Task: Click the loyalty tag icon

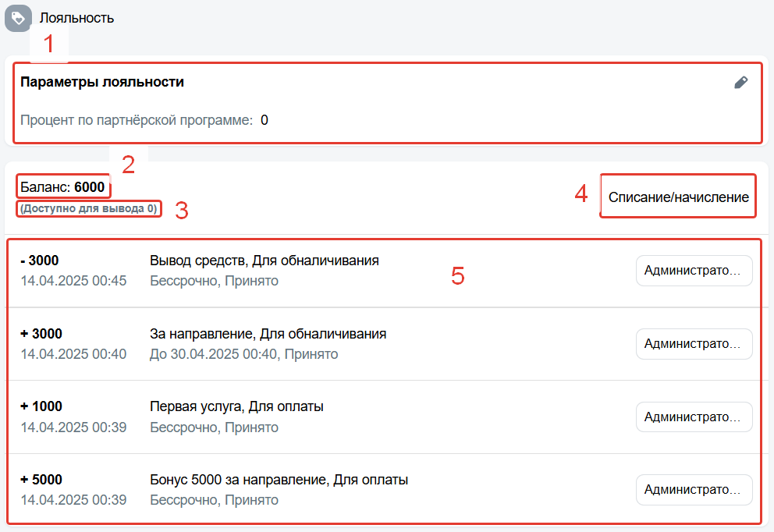Action: 18,18
